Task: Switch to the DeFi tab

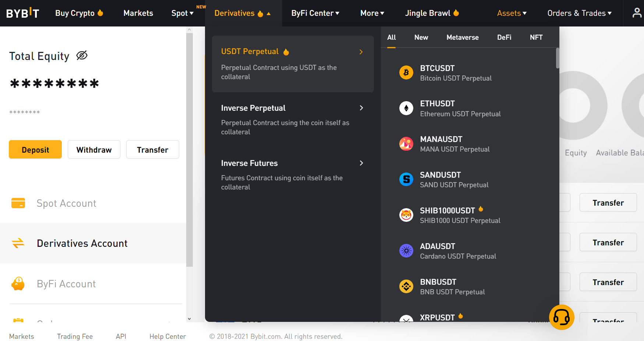Action: 504,38
